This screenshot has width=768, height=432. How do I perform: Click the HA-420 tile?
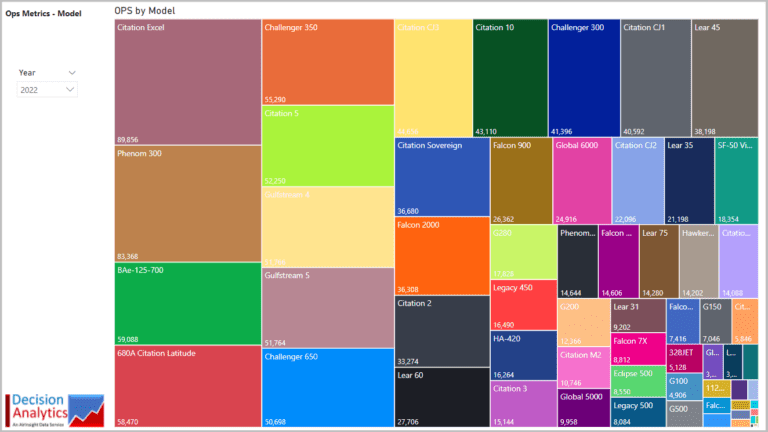(524, 356)
